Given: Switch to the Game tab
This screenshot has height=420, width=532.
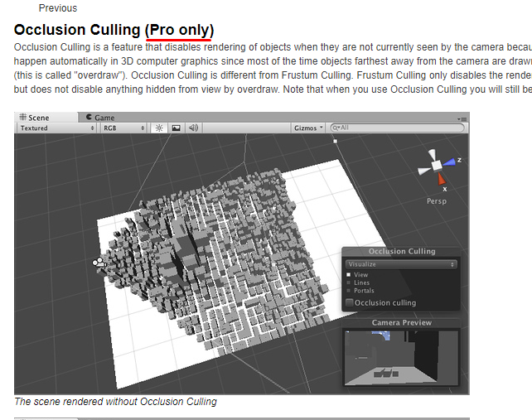Looking at the screenshot, I should [100, 118].
